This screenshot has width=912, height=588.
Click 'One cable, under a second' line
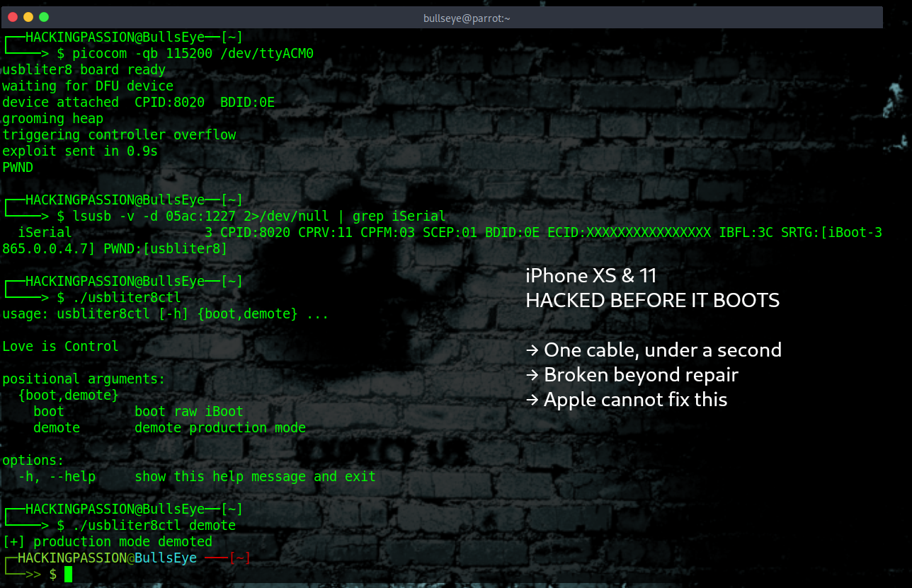(x=654, y=350)
